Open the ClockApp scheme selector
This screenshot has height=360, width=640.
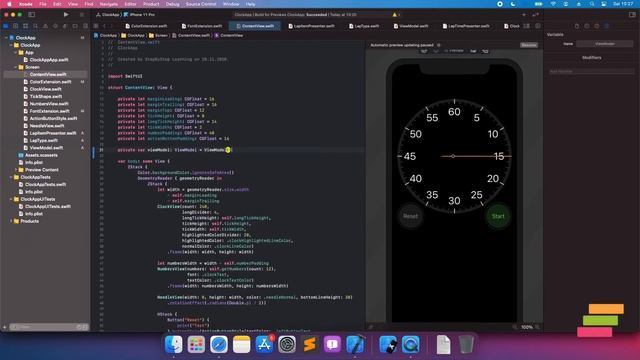point(108,15)
